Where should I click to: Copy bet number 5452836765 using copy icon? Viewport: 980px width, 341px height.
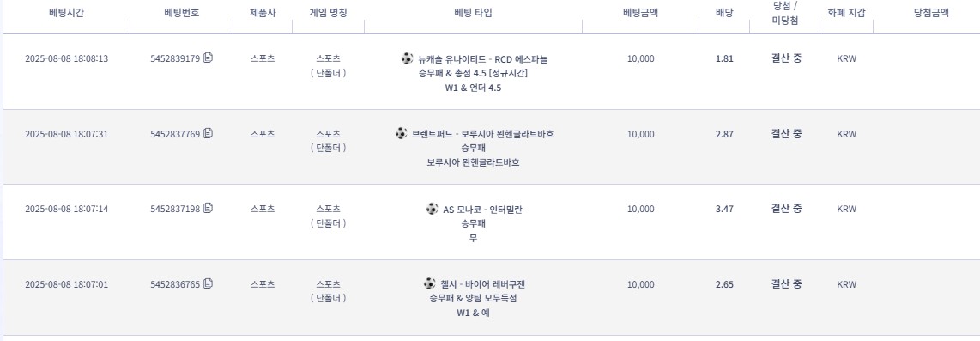coord(209,283)
